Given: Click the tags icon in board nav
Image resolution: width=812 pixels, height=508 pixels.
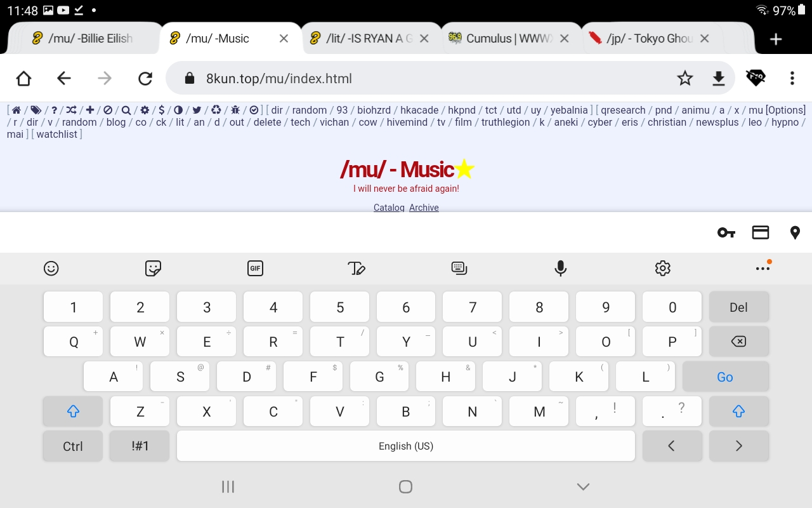Looking at the screenshot, I should point(36,110).
